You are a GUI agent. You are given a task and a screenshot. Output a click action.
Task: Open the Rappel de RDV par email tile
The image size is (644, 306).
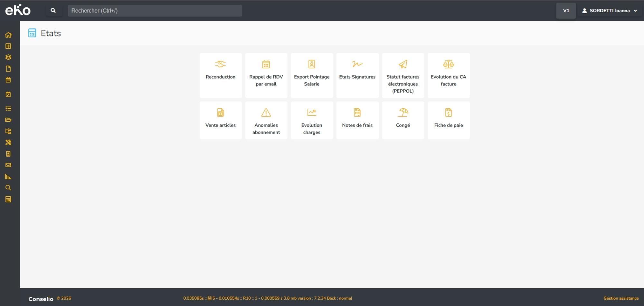pos(266,75)
